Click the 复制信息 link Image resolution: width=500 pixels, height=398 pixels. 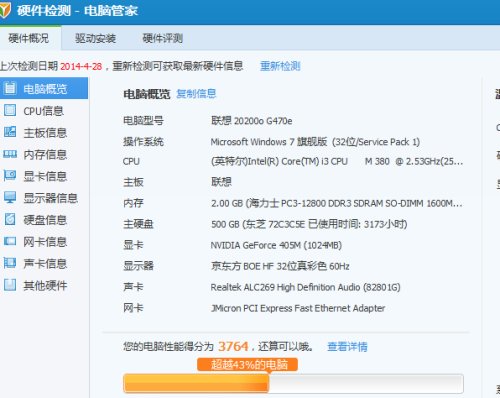click(196, 94)
